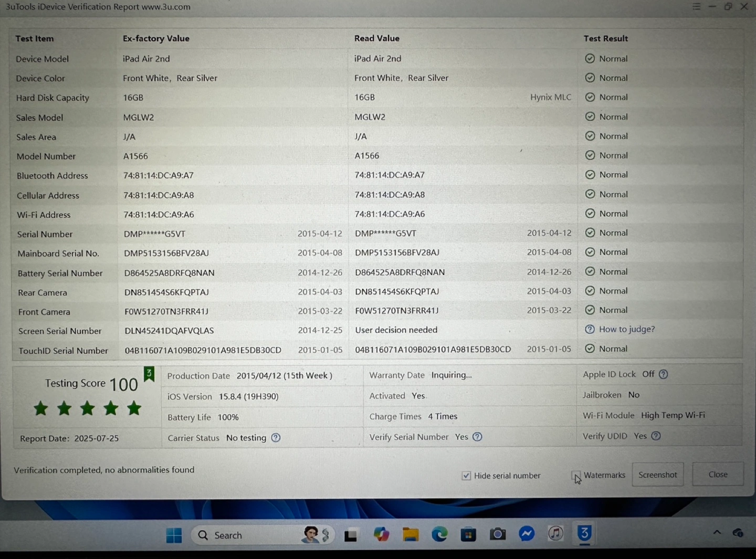Click iOS Version 15.8.4 (19H390) value
The image size is (756, 559).
(249, 396)
